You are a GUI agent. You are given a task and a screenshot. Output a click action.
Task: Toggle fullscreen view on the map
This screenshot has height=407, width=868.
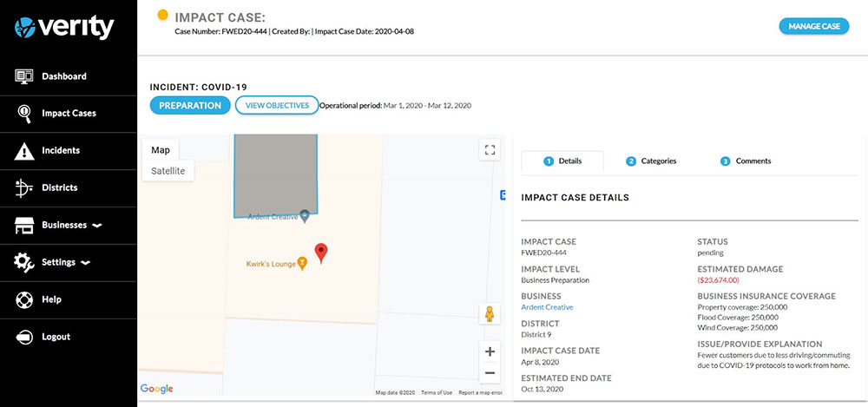pyautogui.click(x=490, y=150)
